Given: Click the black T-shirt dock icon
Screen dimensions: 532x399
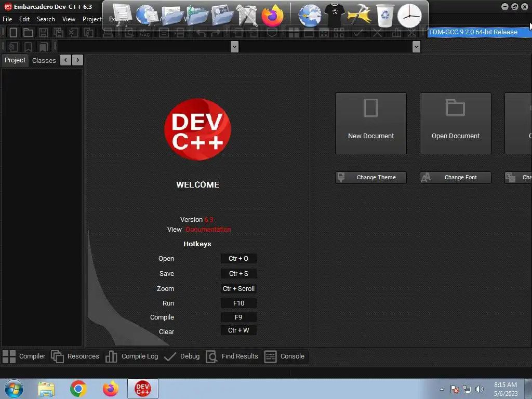Looking at the screenshot, I should pos(335,15).
